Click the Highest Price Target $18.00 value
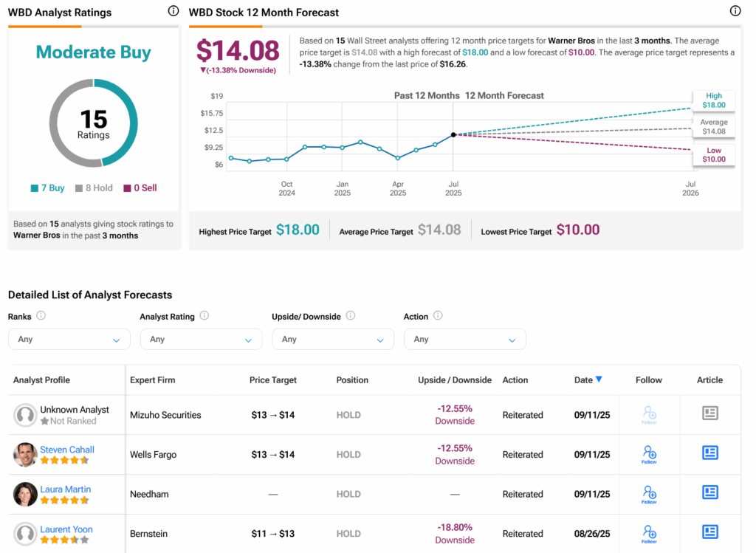Image resolution: width=756 pixels, height=553 pixels. click(298, 230)
